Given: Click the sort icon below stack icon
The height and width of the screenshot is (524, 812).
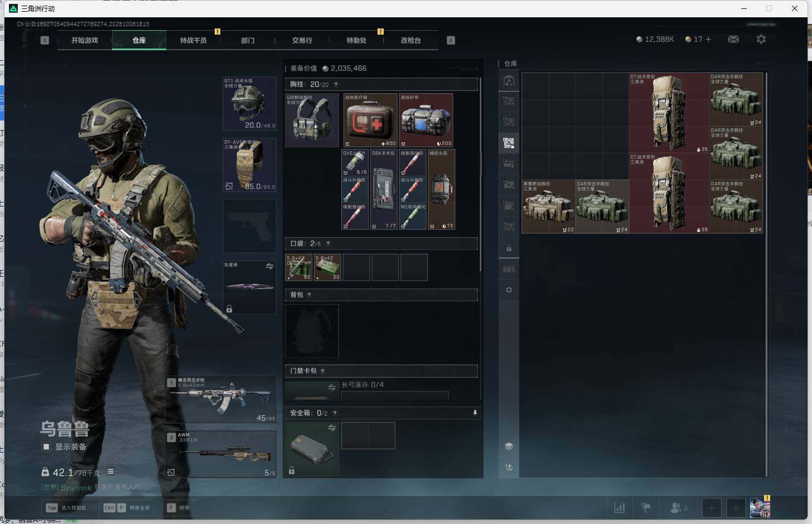Looking at the screenshot, I should coord(509,467).
